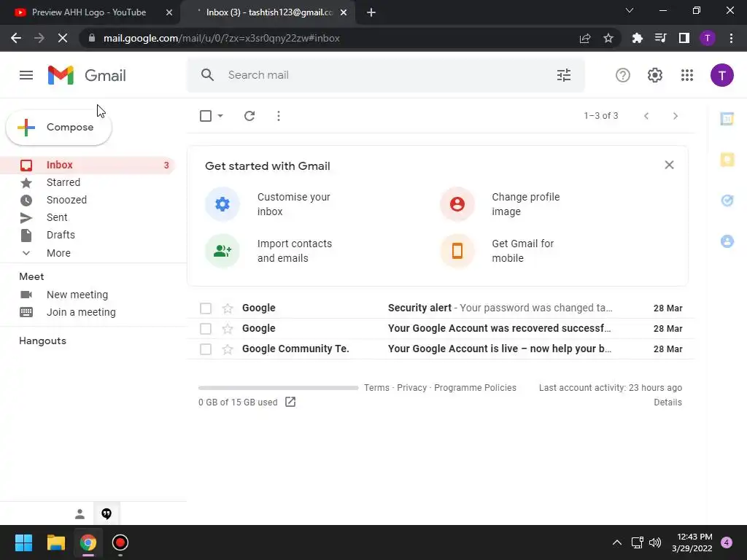Open the taskbar volume control
Viewport: 747px width, 560px height.
click(x=655, y=542)
